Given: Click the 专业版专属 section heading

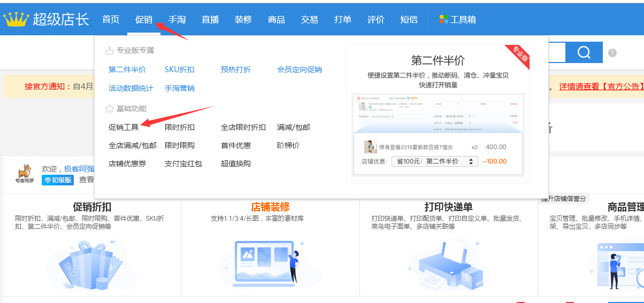Looking at the screenshot, I should 135,50.
